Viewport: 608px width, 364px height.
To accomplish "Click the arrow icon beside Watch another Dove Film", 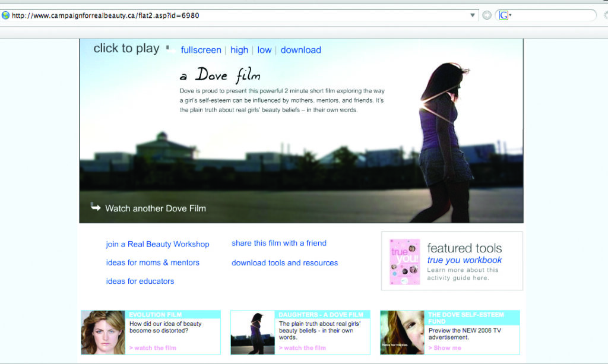I will 96,207.
